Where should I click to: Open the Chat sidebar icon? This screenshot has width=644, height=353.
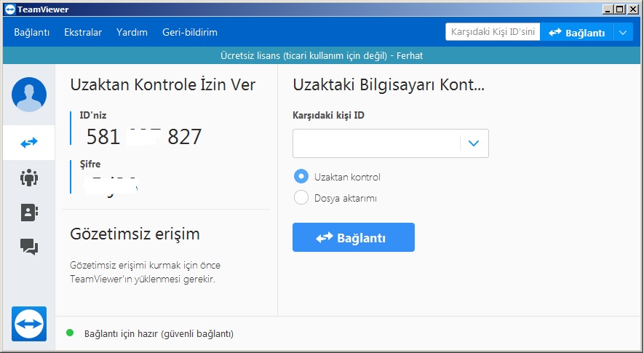point(29,247)
